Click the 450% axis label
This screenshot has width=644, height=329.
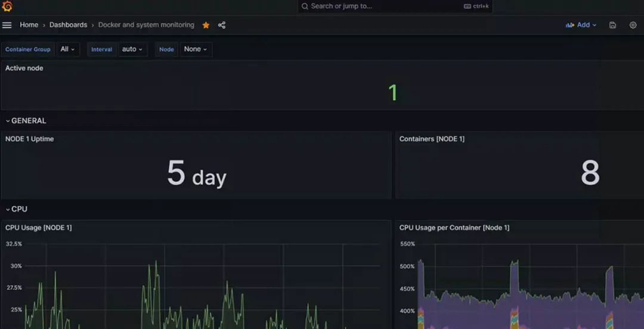(x=407, y=288)
